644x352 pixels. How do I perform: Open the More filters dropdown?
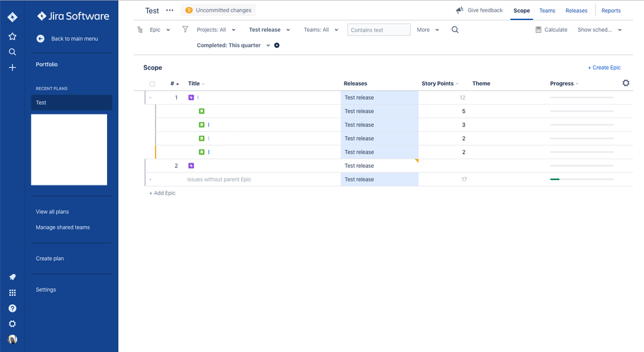(428, 30)
